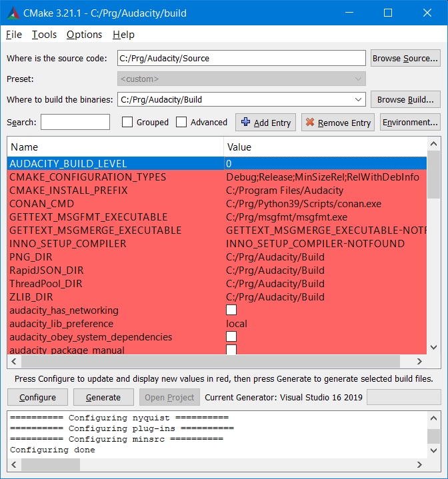Click the table scroll down arrow
Screen dimensions: 448x479
(433, 347)
